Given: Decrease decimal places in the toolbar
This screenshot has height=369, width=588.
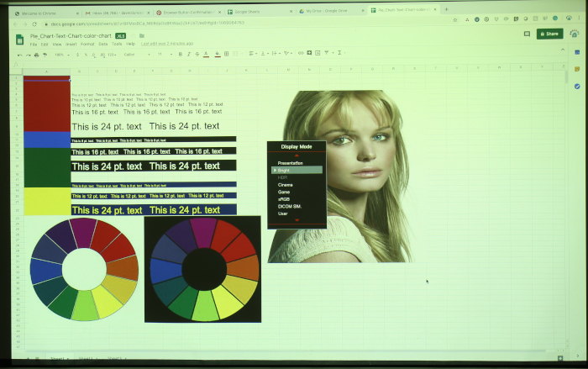Looking at the screenshot, I should tap(94, 55).
